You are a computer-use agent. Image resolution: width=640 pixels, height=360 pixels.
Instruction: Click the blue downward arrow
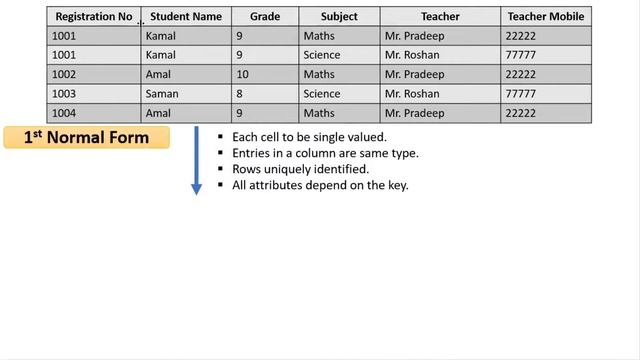tap(196, 160)
